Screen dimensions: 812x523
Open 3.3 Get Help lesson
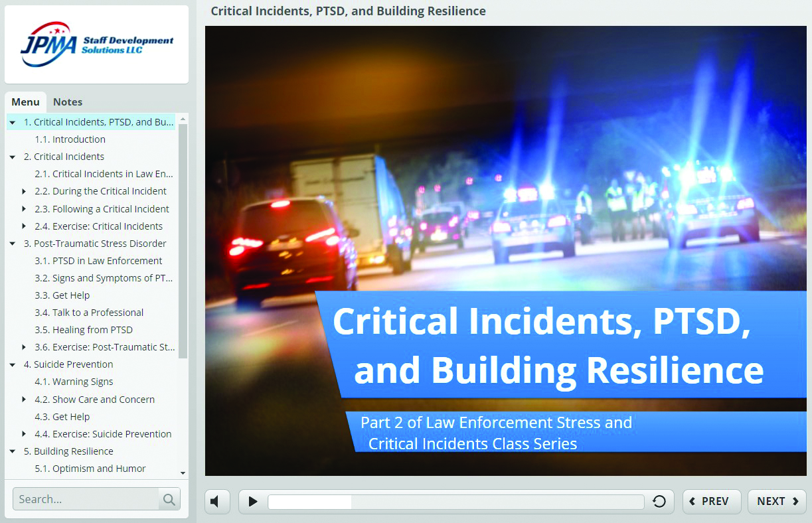71,295
